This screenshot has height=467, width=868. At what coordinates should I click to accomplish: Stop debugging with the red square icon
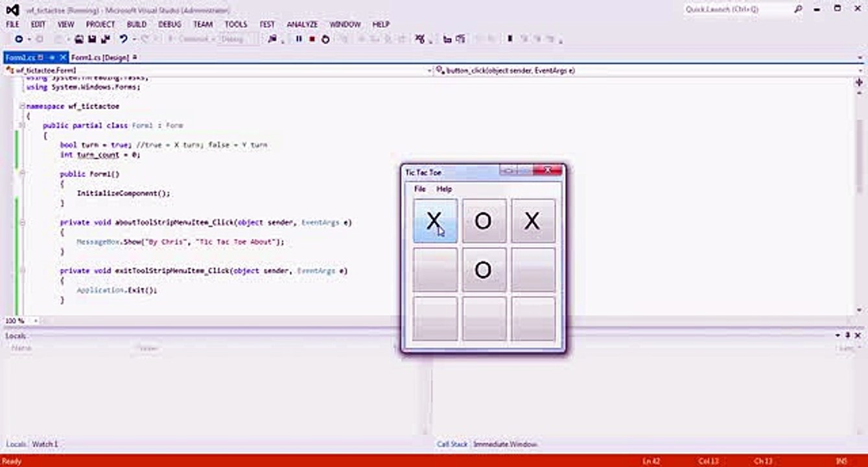point(312,39)
